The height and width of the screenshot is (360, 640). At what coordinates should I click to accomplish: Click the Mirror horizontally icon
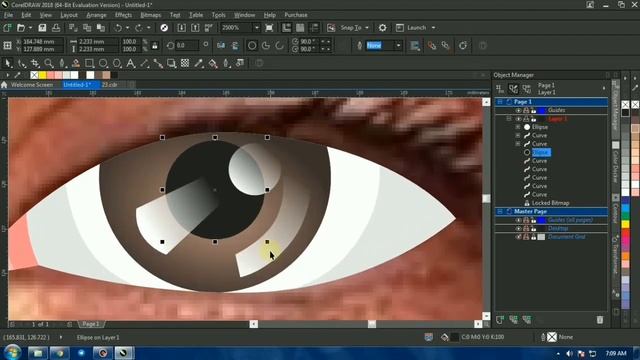coord(221,45)
